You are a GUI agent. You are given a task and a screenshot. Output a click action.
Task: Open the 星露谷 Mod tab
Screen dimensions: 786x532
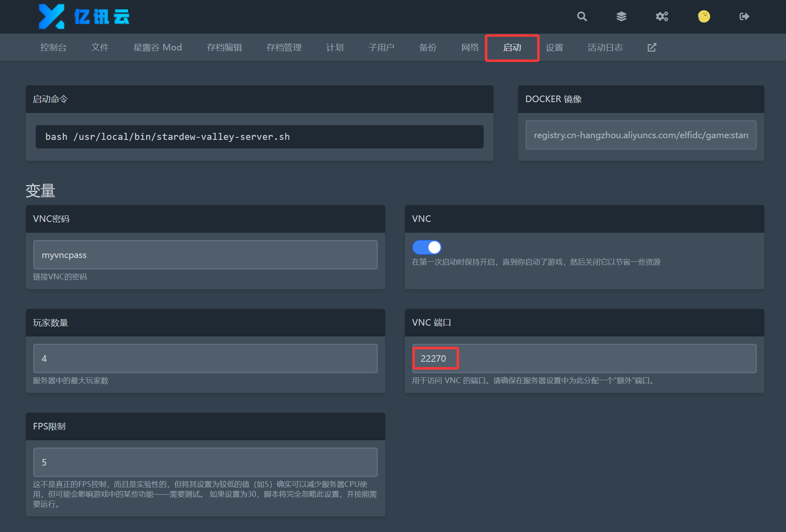tap(158, 48)
